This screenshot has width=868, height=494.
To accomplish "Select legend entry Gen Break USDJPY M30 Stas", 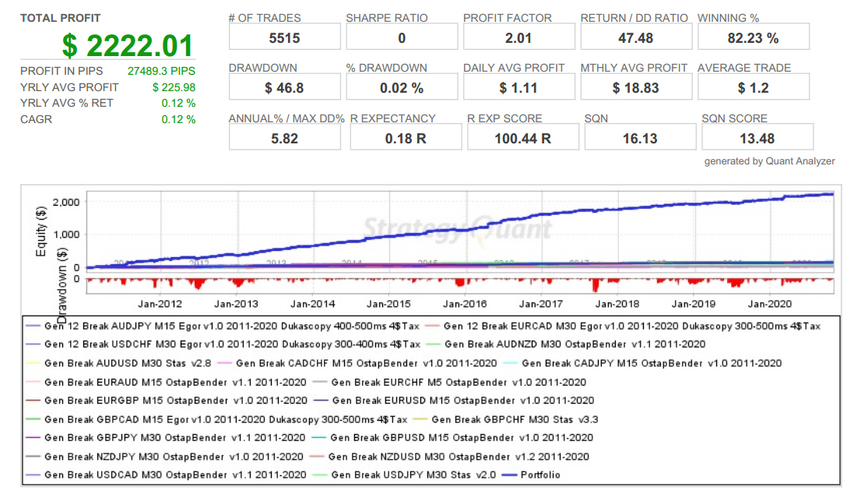I will pyautogui.click(x=404, y=475).
